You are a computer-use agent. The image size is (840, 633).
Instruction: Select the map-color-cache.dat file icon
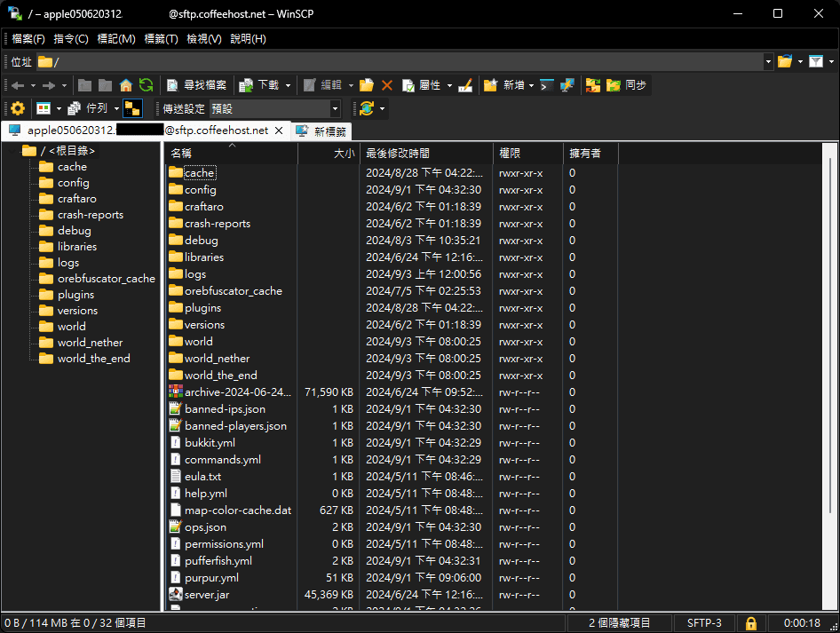pyautogui.click(x=176, y=510)
